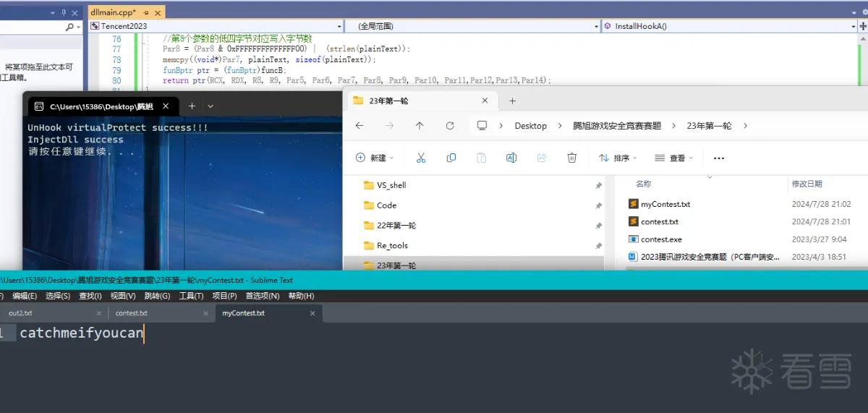Image resolution: width=868 pixels, height=413 pixels.
Task: Click the Delete trash icon in Explorer
Action: (571, 158)
